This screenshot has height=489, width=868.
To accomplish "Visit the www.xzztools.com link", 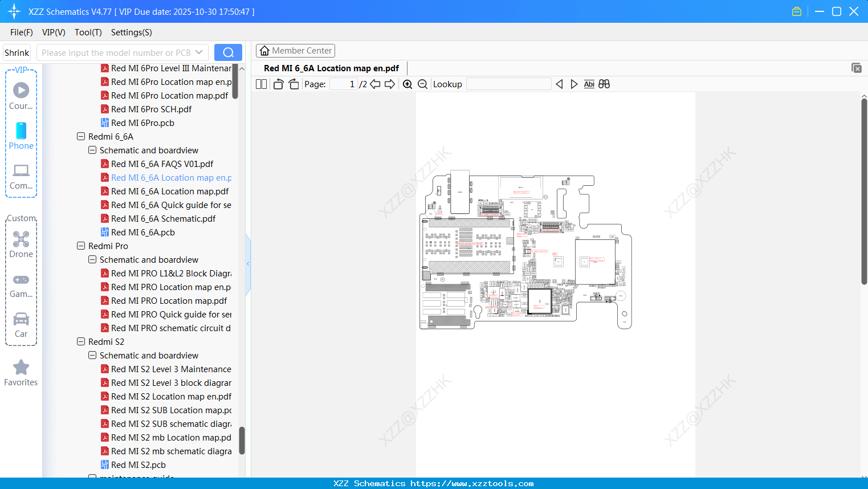I will [472, 483].
